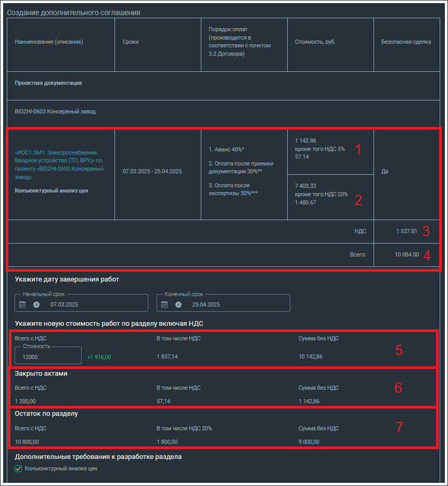Click the Наименование (описание) column header

49,42
